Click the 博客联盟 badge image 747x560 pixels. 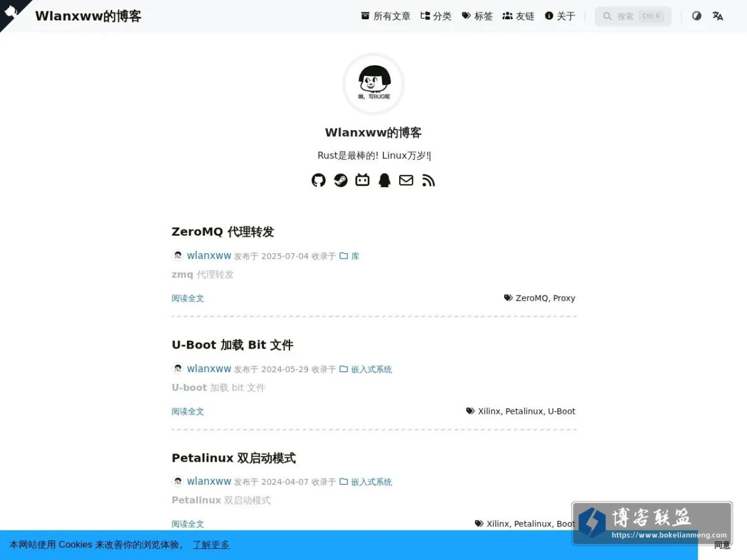[652, 523]
